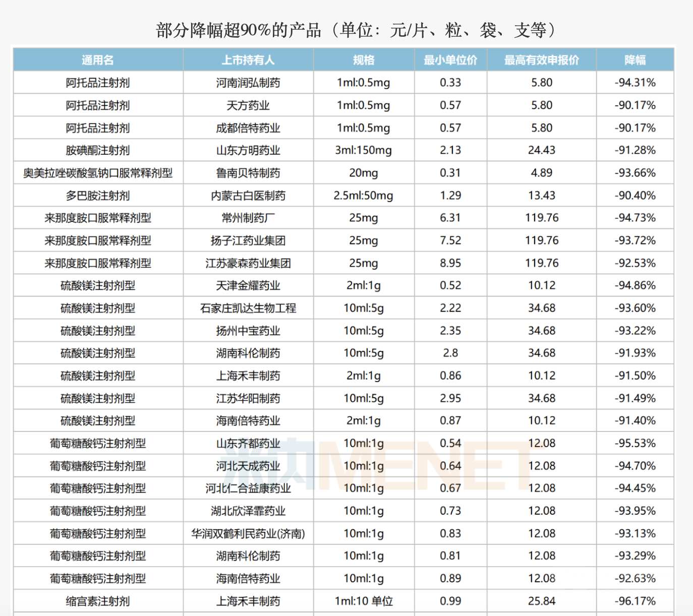This screenshot has width=693, height=616.
Task: Click the 通用名 column header
Action: pyautogui.click(x=97, y=59)
